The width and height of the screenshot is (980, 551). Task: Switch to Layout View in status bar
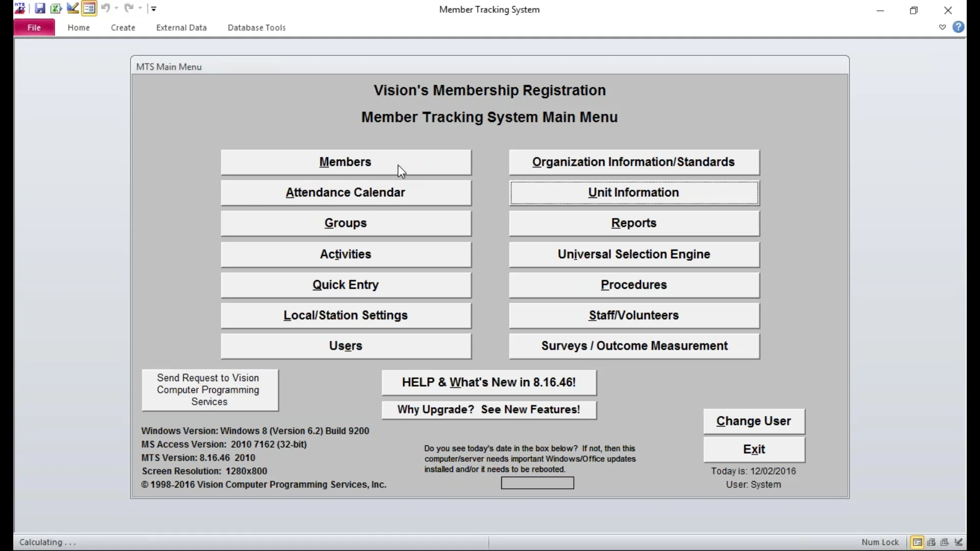(945, 542)
